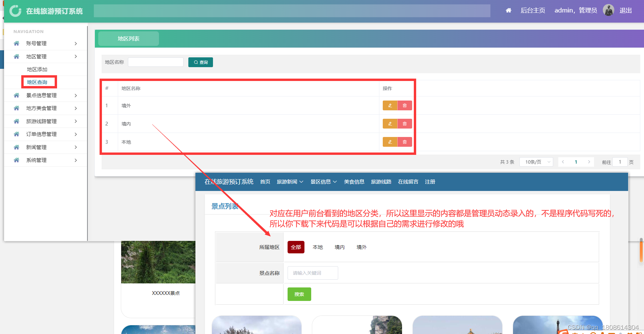Go to previous page arrow in pagination
Viewport: 644px width, 334px height.
point(563,162)
